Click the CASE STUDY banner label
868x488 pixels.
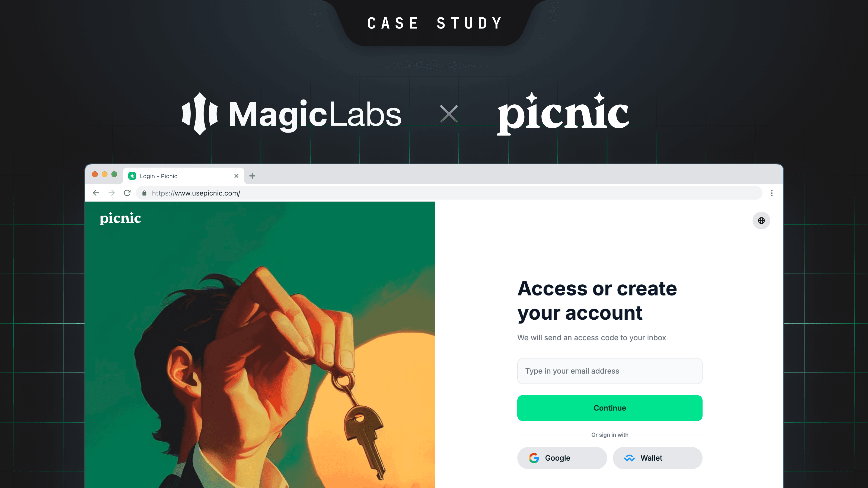click(x=434, y=23)
